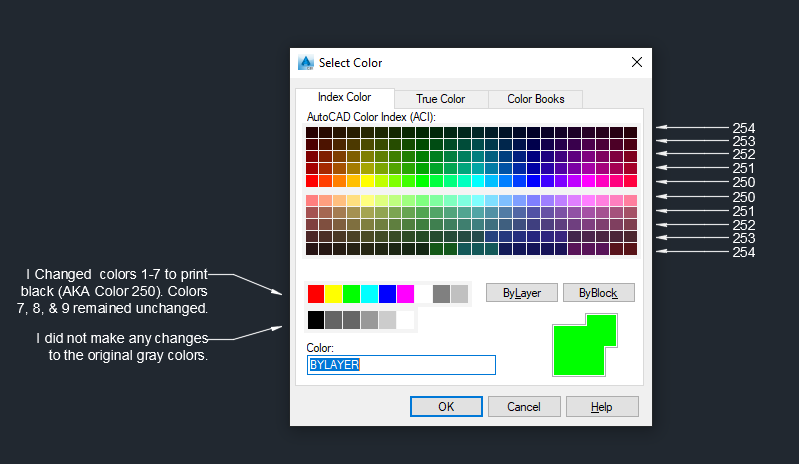Click the Cancel button
This screenshot has width=799, height=464.
point(524,406)
